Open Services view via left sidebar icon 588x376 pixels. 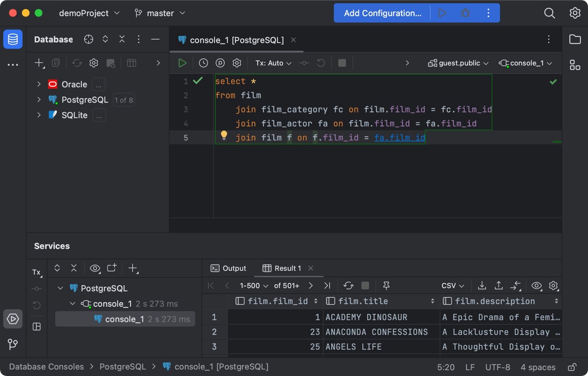click(x=12, y=319)
